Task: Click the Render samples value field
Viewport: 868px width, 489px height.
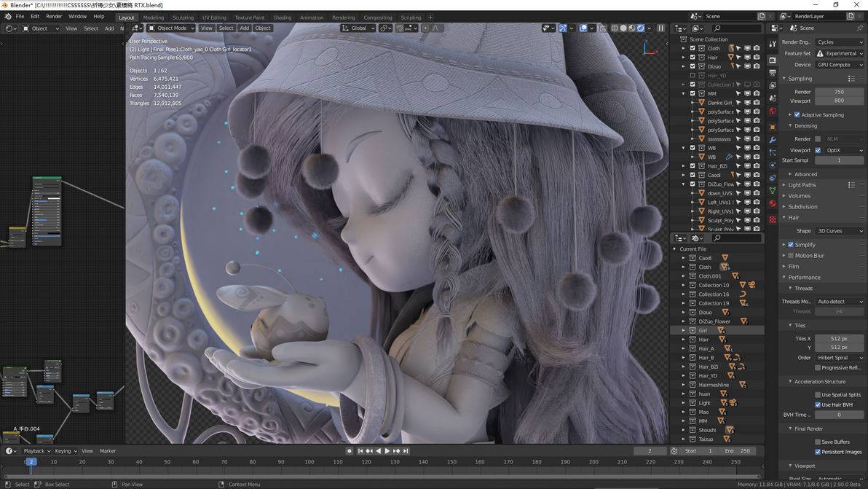Action: (839, 92)
